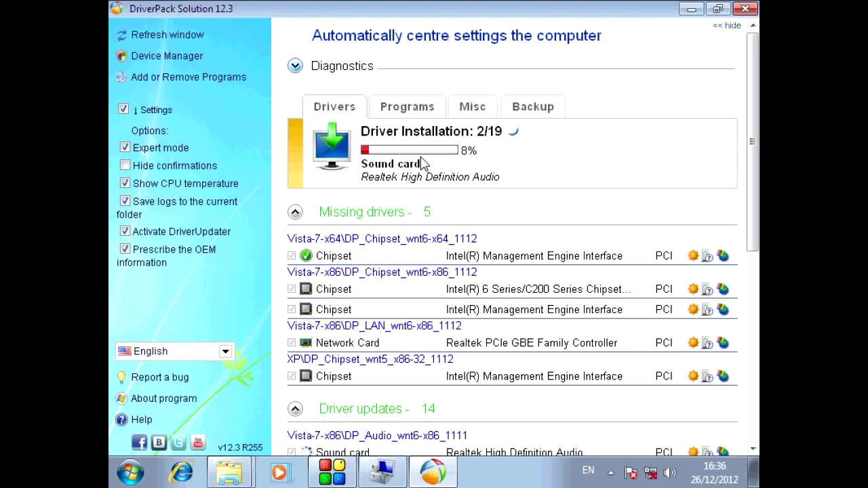The width and height of the screenshot is (868, 488).
Task: Click the About program icon
Action: coord(121,399)
